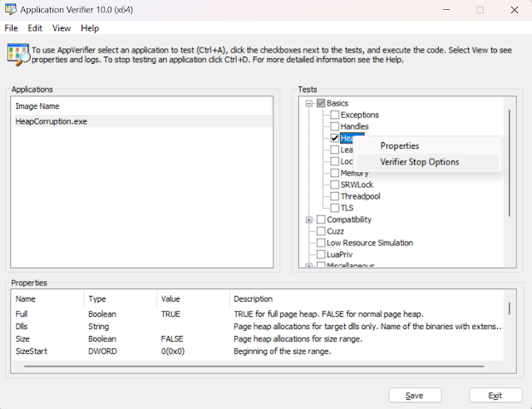
Task: Select the Handles tree item label
Action: coord(355,126)
